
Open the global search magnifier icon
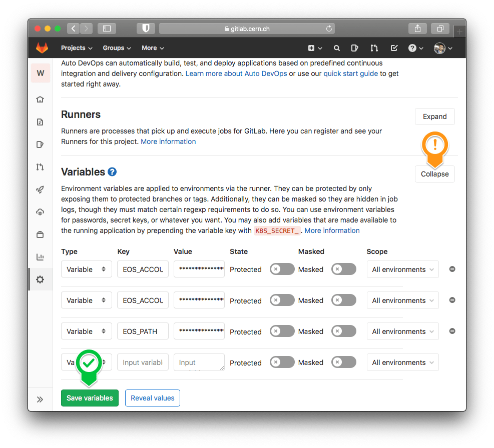pyautogui.click(x=336, y=48)
